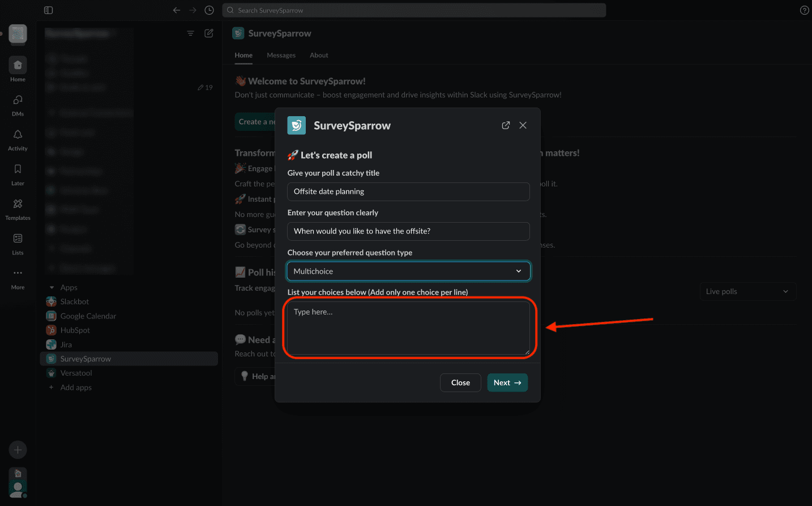Select Google Calendar in the Apps list

tap(88, 316)
